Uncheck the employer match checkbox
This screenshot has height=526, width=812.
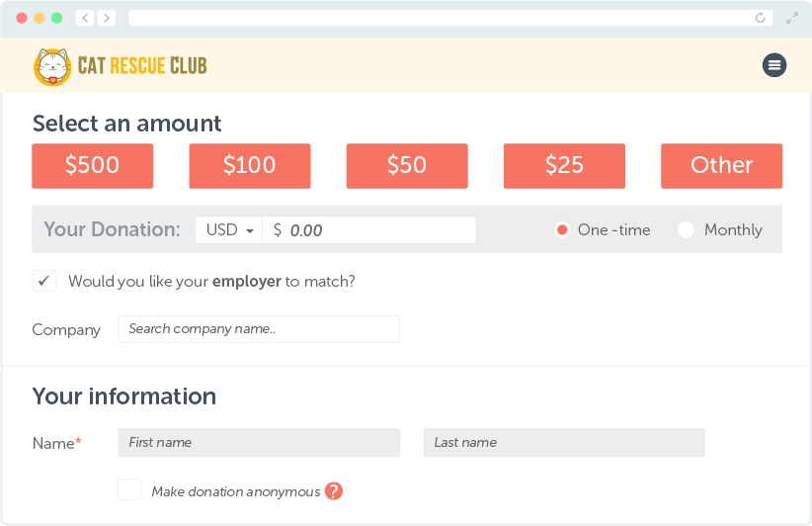[x=44, y=281]
